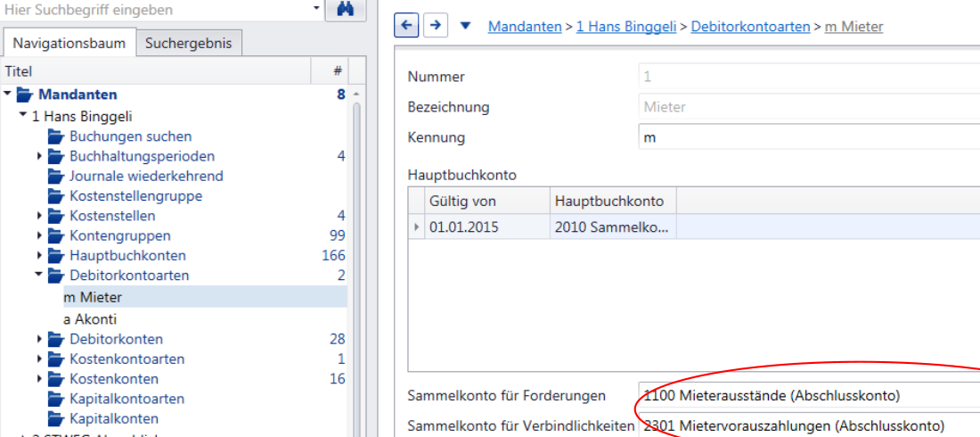Screen dimensions: 980x437
Task: Follow the Debitorkontoarten breadcrumb link
Action: click(751, 26)
